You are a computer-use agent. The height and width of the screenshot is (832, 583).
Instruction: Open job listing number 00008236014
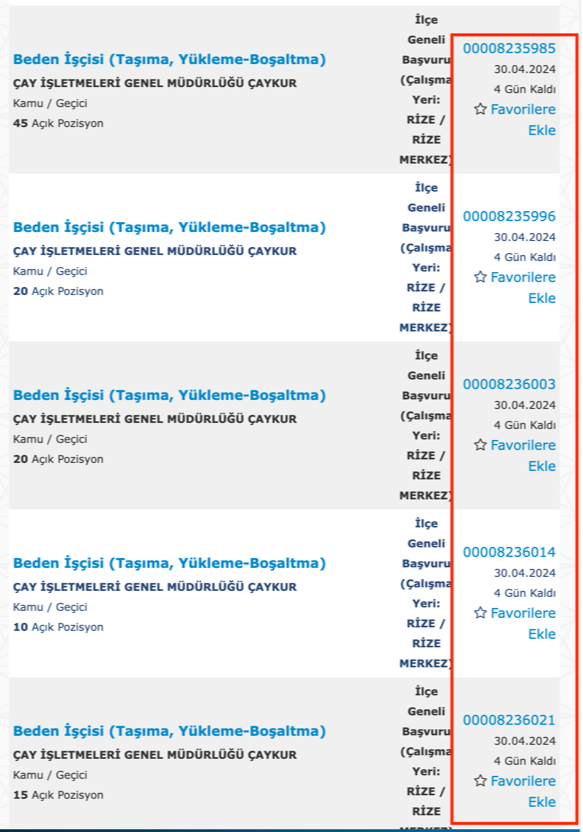[509, 552]
